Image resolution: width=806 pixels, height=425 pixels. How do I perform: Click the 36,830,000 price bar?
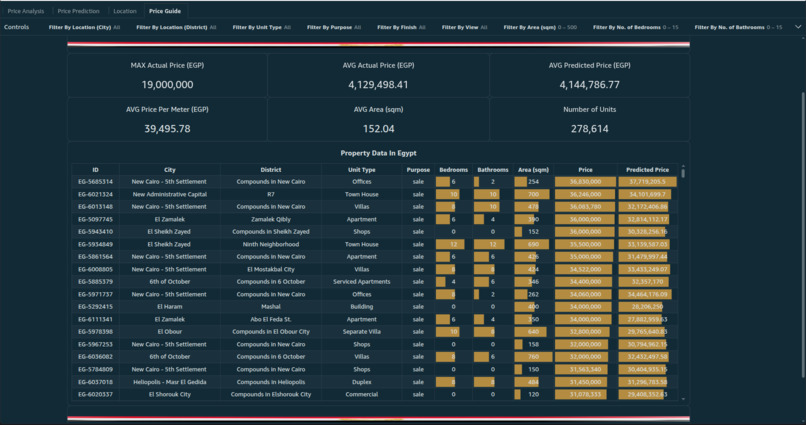tap(585, 181)
